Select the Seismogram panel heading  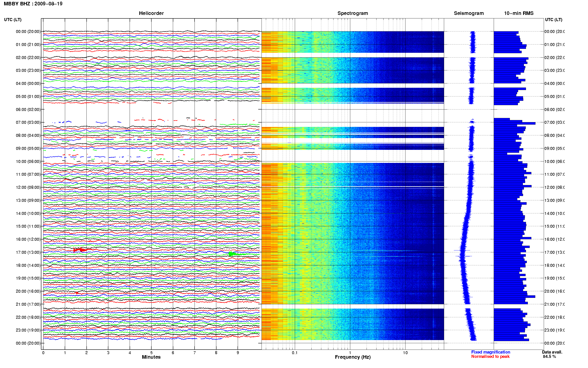[469, 13]
